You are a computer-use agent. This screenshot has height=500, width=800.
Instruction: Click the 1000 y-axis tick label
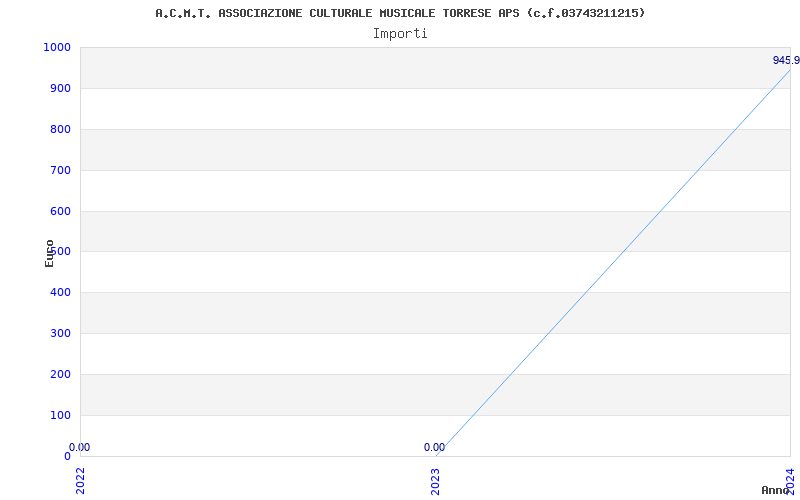click(57, 47)
